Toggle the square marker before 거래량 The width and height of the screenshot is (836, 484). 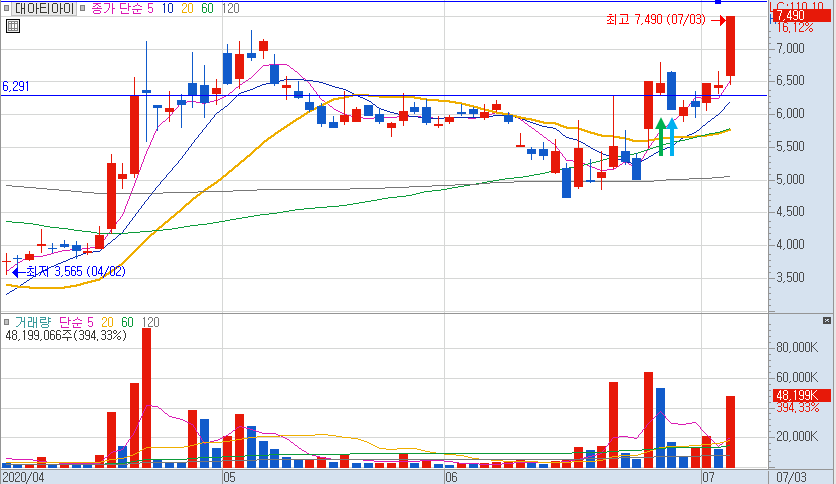pyautogui.click(x=6, y=322)
